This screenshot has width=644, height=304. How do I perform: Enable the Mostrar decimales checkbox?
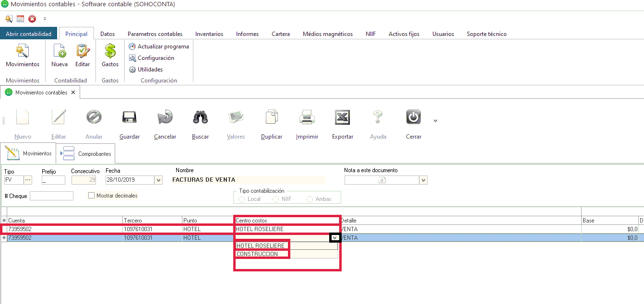click(92, 196)
